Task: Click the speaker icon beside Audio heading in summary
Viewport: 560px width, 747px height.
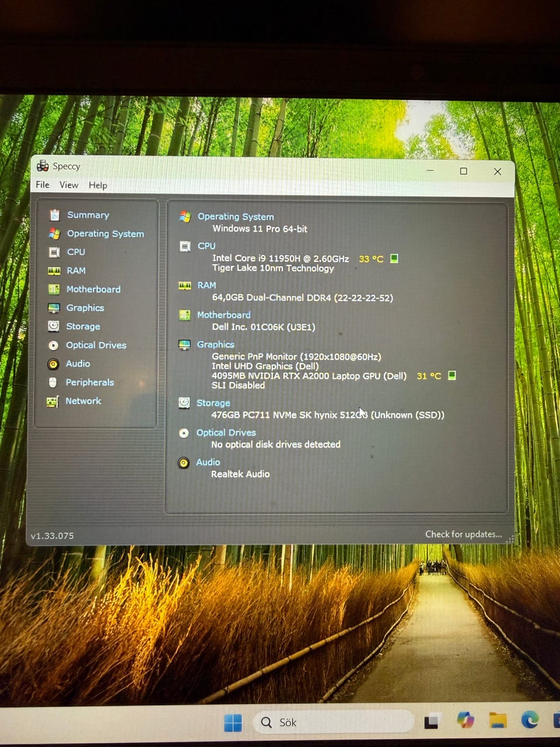Action: click(184, 463)
